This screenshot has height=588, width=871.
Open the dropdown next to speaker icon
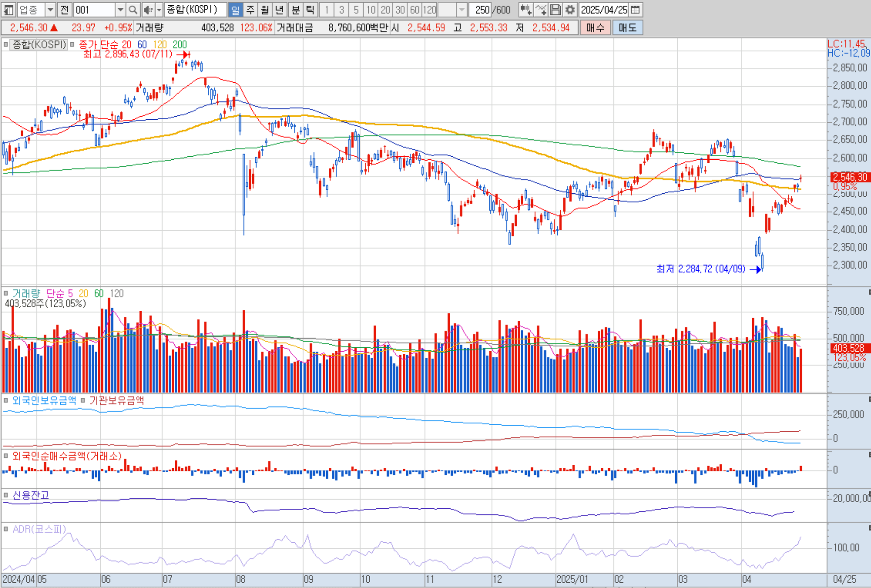(x=159, y=10)
